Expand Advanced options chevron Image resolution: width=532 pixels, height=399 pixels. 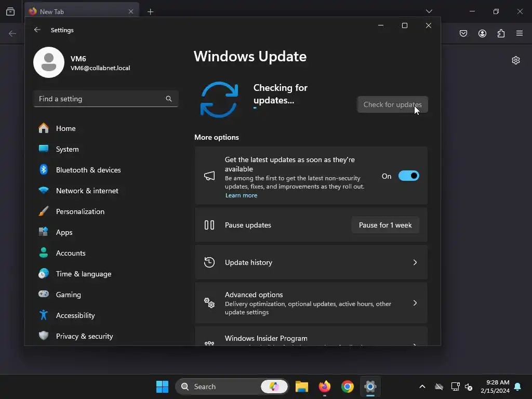tap(415, 303)
